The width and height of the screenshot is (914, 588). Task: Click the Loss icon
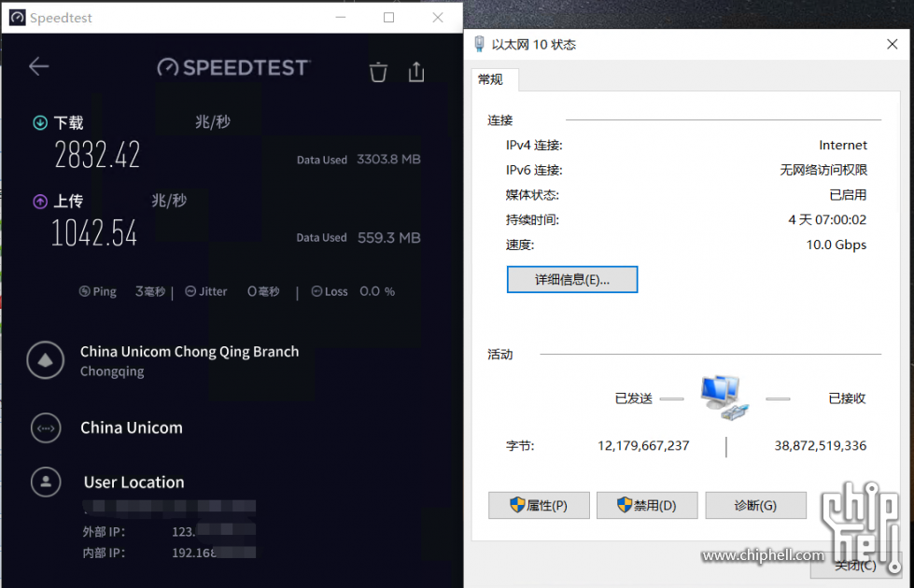(x=316, y=291)
